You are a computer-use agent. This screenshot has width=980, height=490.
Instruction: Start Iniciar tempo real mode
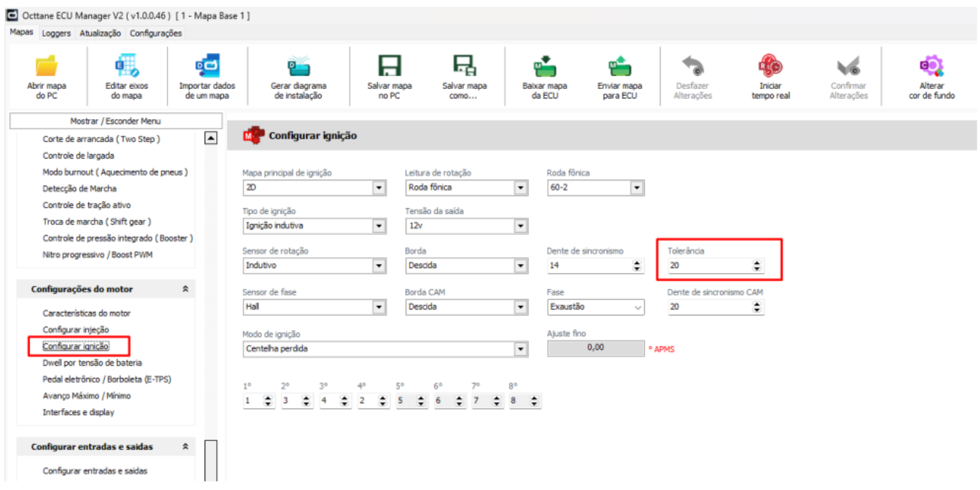770,66
